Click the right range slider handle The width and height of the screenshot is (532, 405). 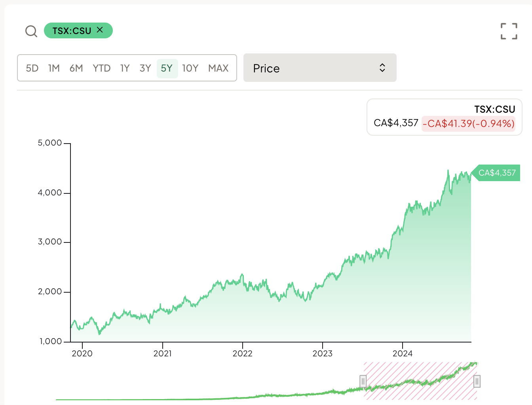pos(477,381)
